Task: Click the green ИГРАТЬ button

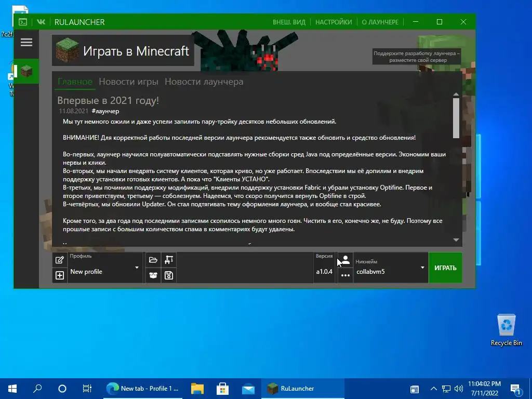Action: [445, 268]
